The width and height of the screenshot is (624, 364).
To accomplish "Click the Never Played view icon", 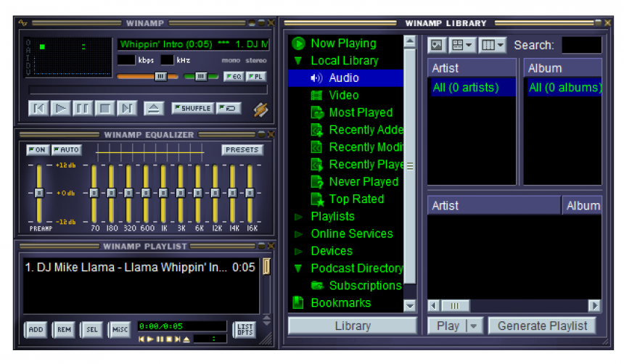I will tap(317, 182).
